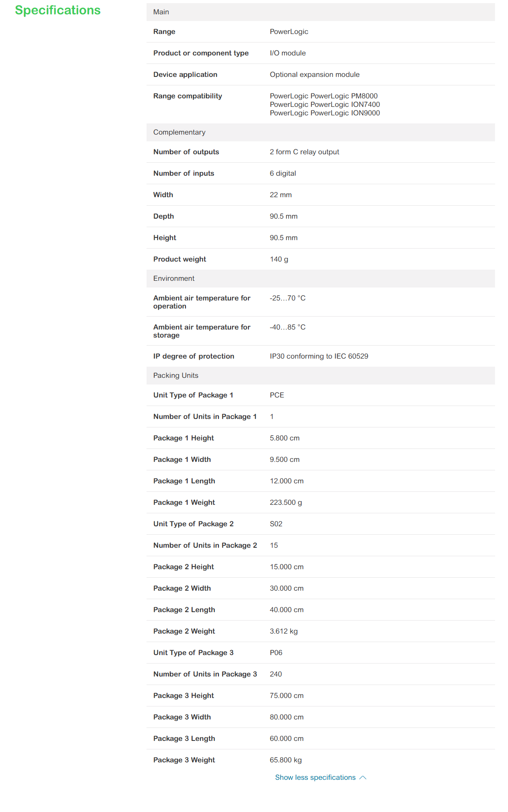508x812 pixels.
Task: Select the Number of Units in Package 3 label
Action: point(205,674)
